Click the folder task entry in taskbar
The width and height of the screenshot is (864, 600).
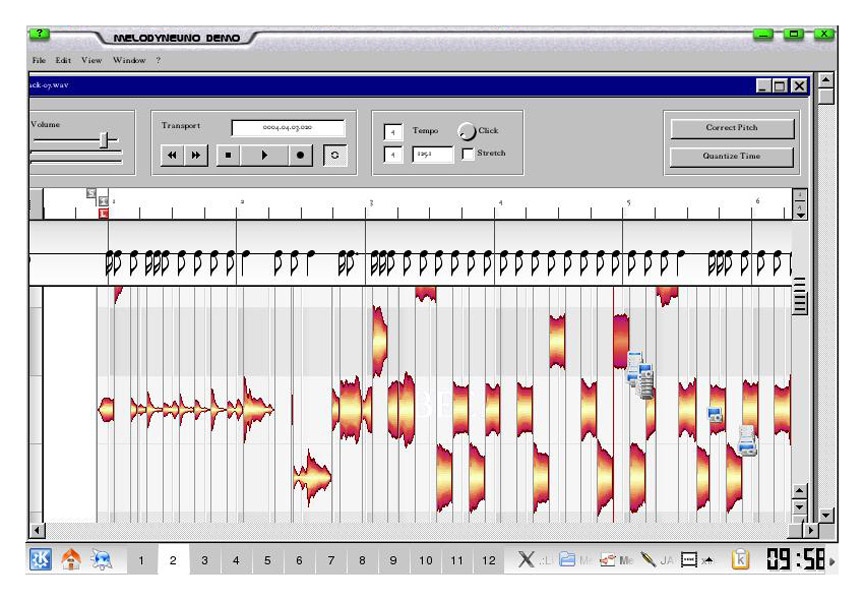[575, 560]
